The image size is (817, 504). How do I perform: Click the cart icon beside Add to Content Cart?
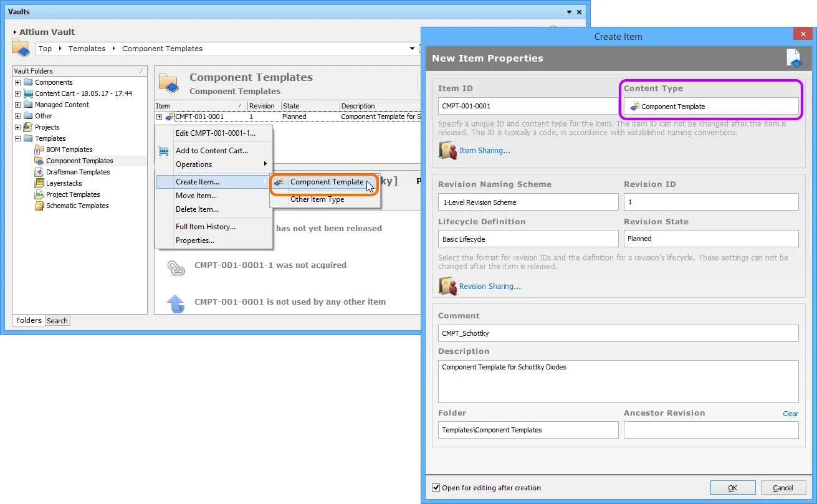pos(164,150)
